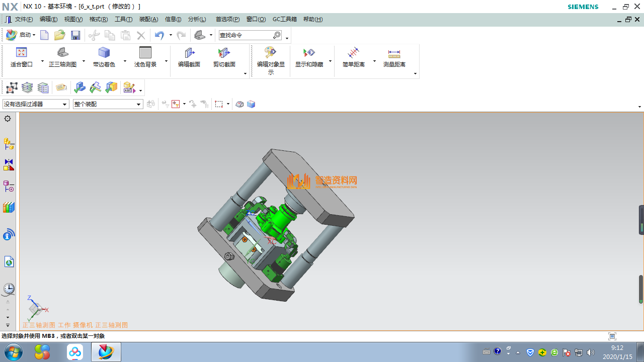The image size is (644, 362).
Task: Click the Start (启动) application button
Action: click(21, 35)
